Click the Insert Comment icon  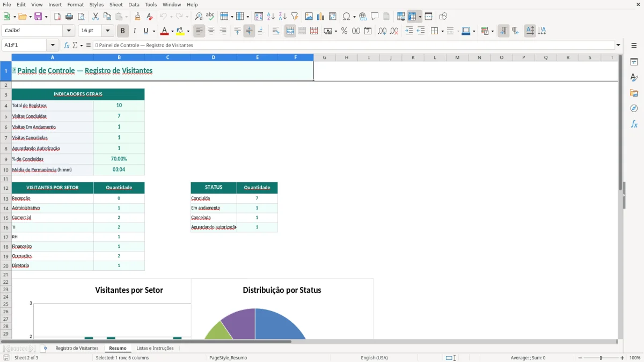[x=375, y=17]
